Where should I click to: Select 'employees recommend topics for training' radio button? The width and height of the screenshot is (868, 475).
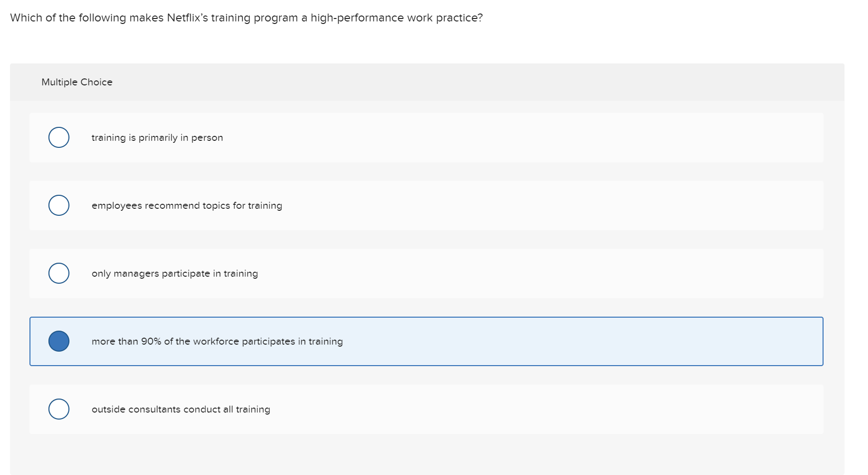(x=58, y=205)
